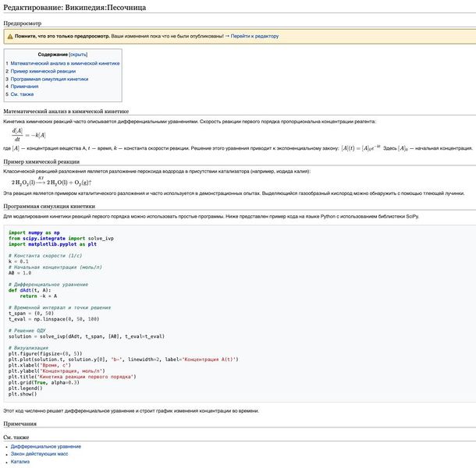This screenshot has width=476, height=468.
Task: Visit the 'Закон действующих масс' link
Action: click(x=41, y=454)
